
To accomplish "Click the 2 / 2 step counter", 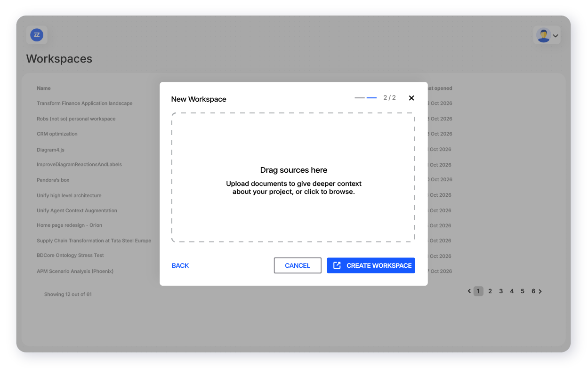I will 389,98.
